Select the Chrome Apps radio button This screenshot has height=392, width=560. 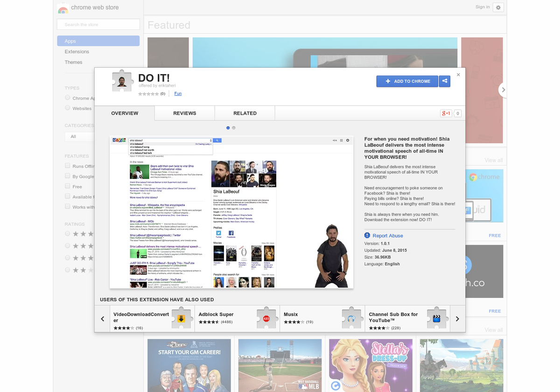pyautogui.click(x=68, y=98)
